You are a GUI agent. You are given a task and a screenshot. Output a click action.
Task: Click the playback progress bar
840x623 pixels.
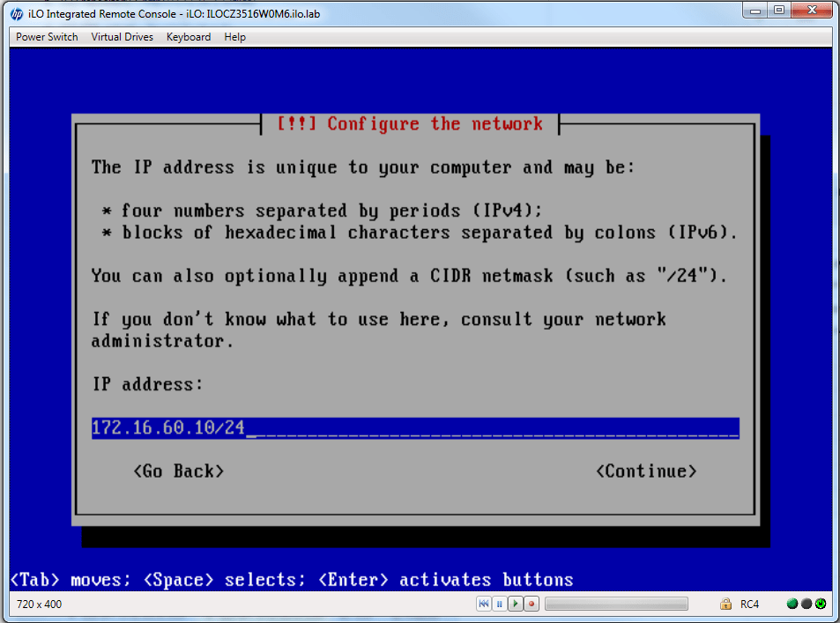(x=616, y=604)
